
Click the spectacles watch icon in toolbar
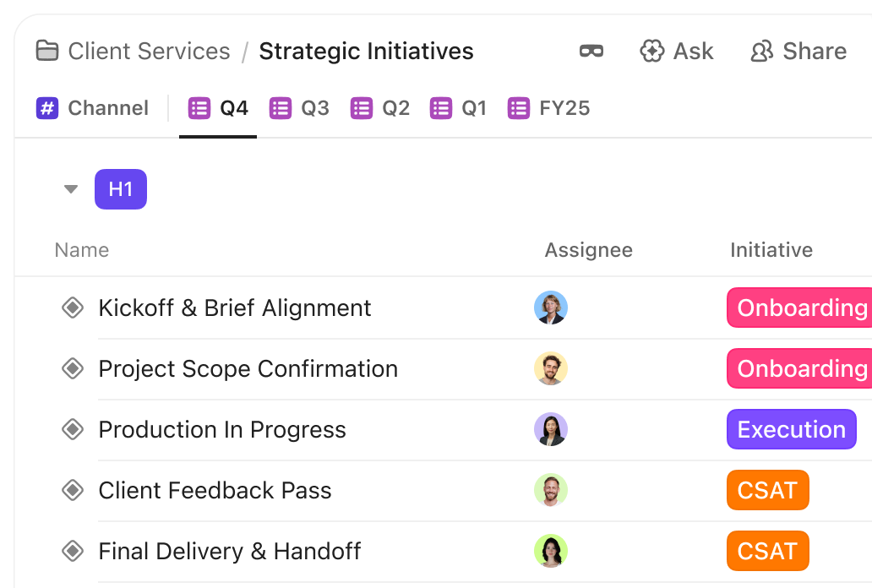pyautogui.click(x=591, y=51)
